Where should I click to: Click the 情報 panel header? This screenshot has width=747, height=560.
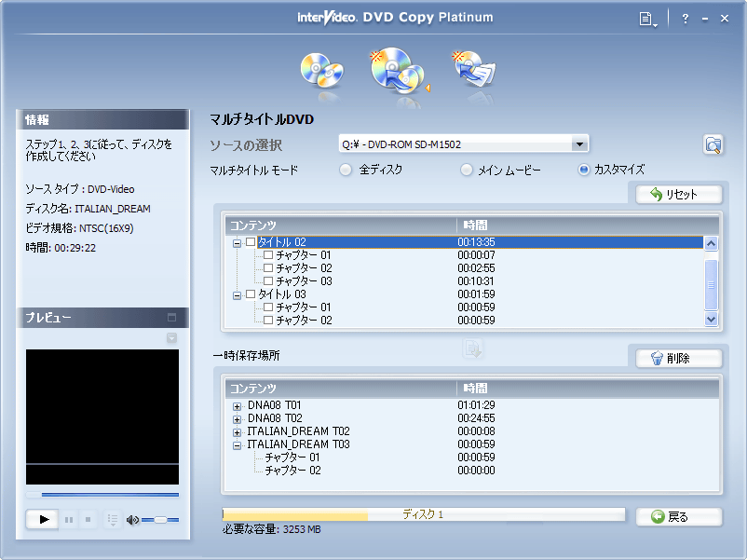pyautogui.click(x=102, y=119)
